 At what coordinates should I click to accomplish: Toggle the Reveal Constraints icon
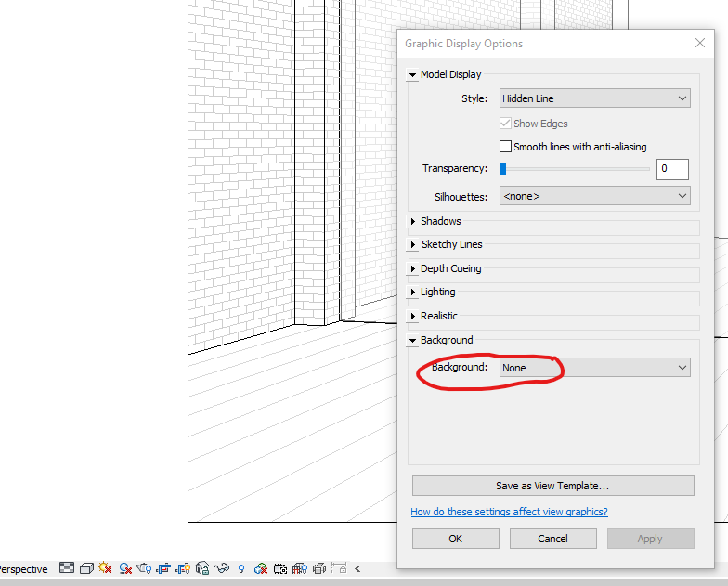339,568
